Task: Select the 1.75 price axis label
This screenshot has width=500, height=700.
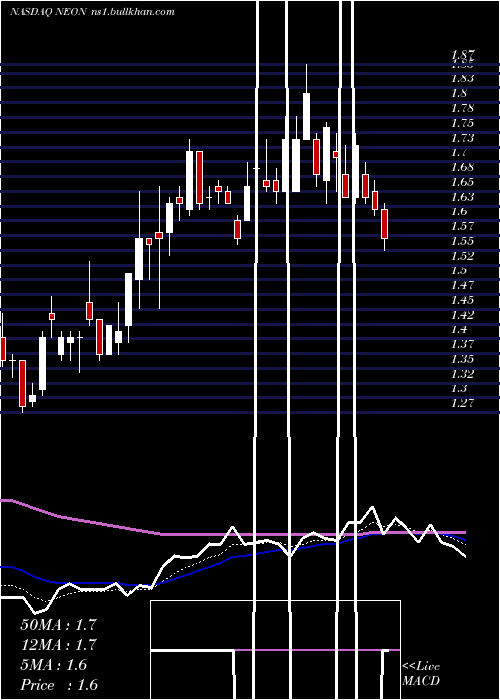Action: pyautogui.click(x=462, y=122)
